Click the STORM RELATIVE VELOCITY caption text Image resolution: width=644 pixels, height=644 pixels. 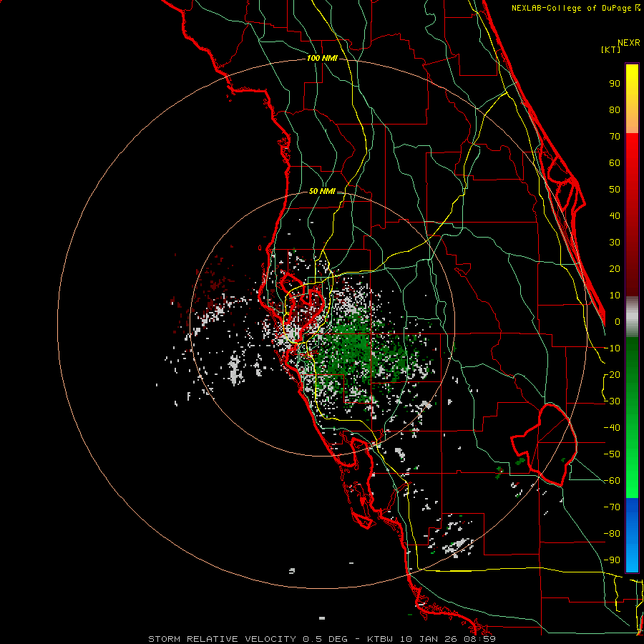[x=222, y=639]
